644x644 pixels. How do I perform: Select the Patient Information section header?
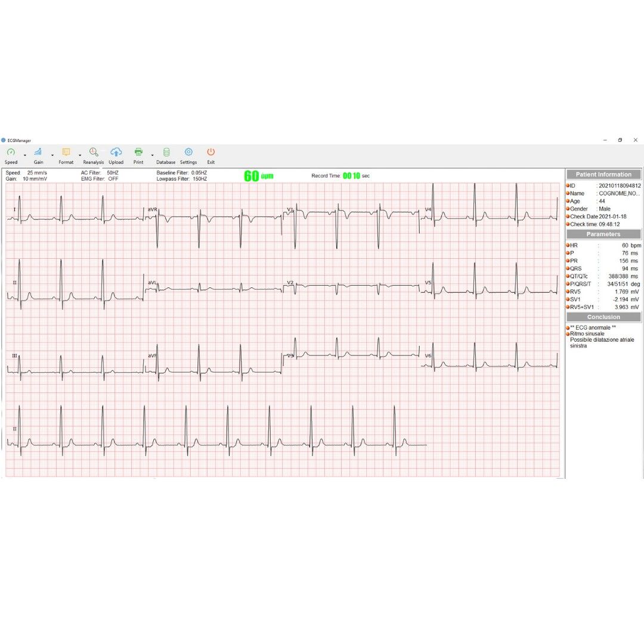point(603,174)
